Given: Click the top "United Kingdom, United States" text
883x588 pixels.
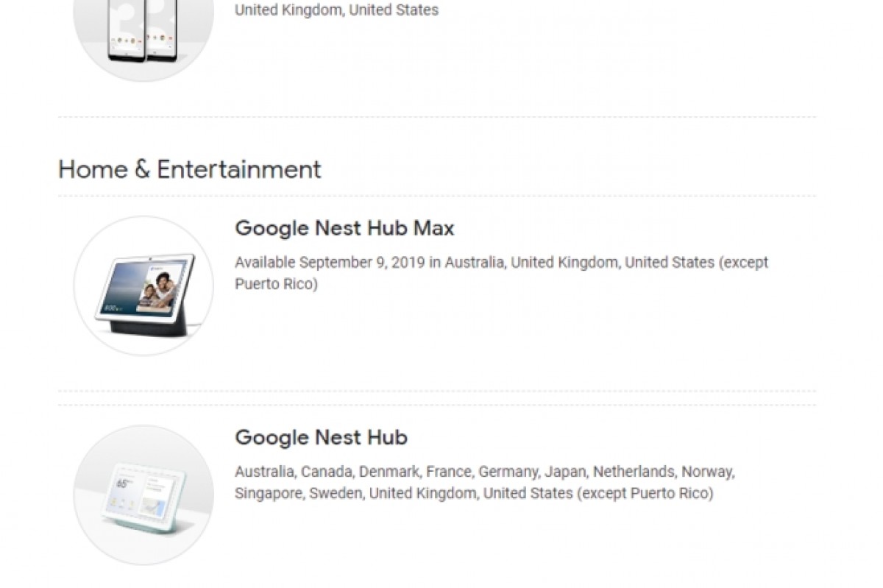Looking at the screenshot, I should pyautogui.click(x=336, y=10).
